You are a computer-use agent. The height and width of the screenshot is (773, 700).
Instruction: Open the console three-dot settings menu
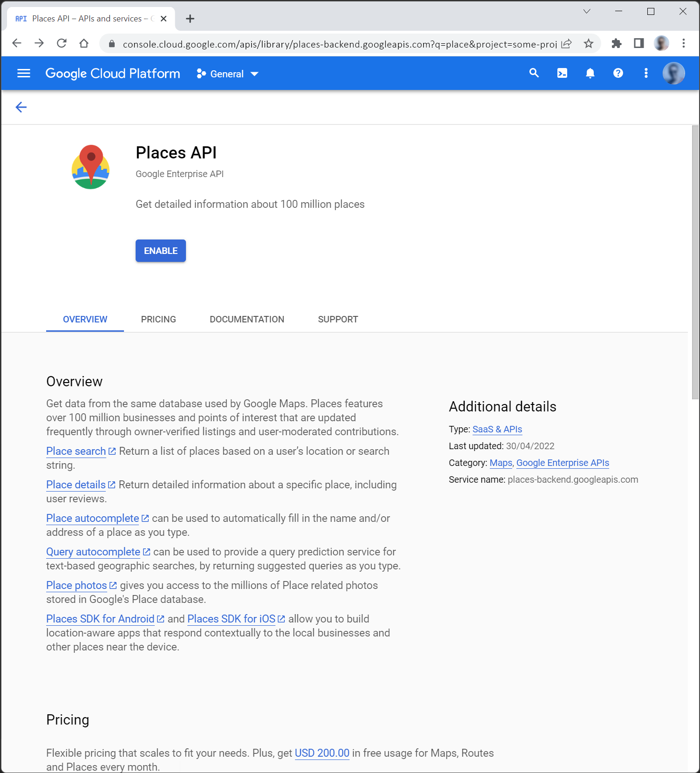point(646,73)
